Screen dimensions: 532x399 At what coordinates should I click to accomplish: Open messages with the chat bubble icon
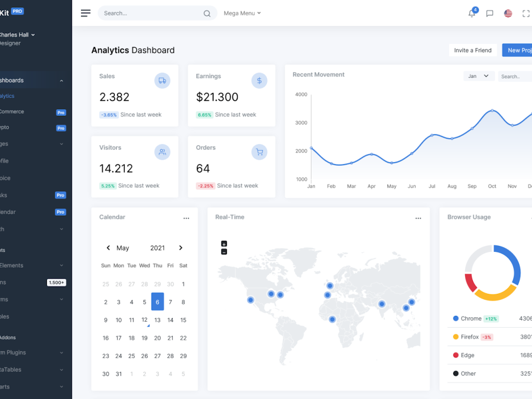point(489,14)
